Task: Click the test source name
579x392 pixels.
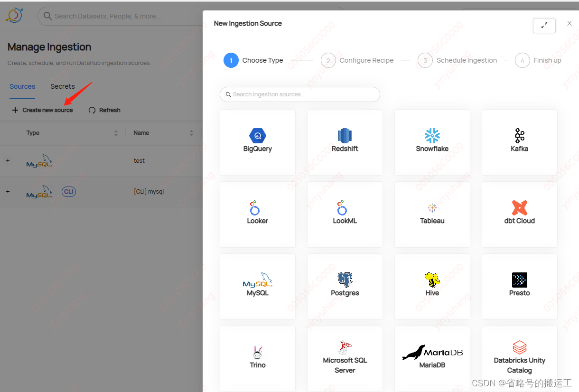Action: click(139, 161)
